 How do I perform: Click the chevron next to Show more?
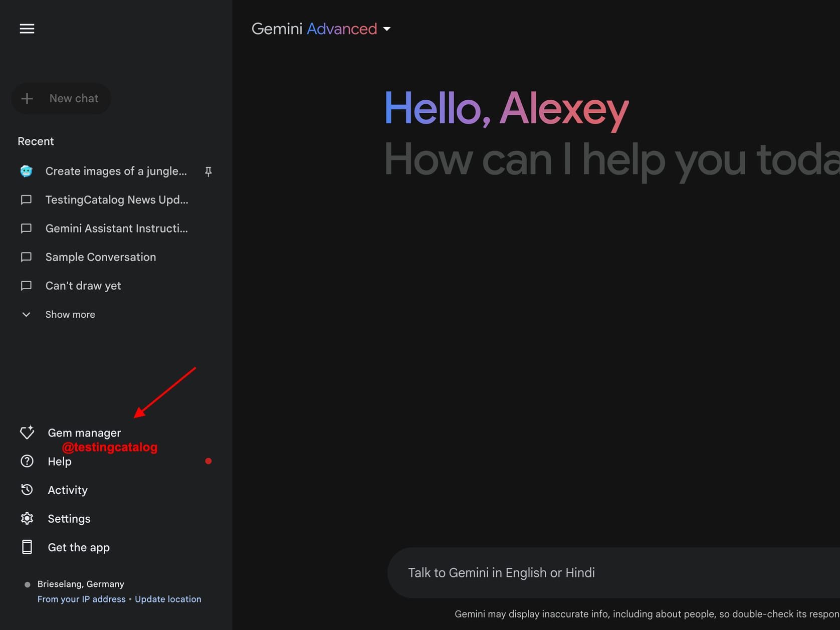coord(27,314)
